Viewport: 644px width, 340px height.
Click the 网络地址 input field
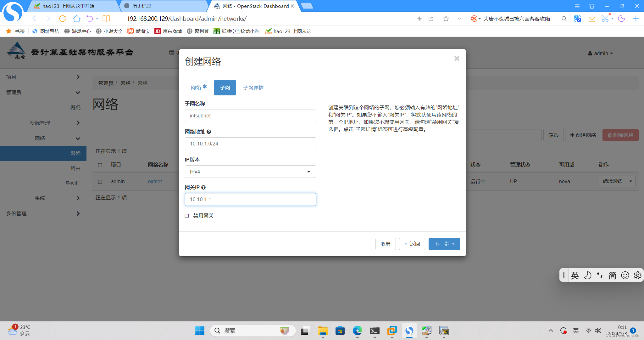pos(250,144)
